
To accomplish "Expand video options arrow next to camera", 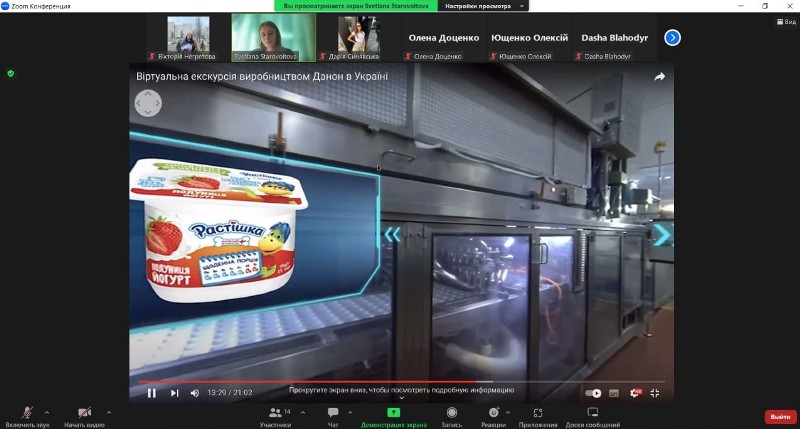I will (108, 412).
